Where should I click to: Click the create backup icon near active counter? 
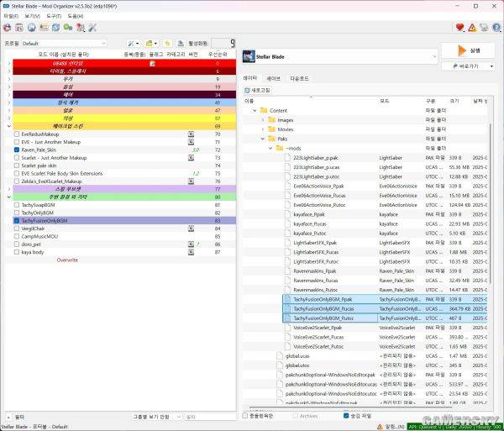[x=181, y=44]
